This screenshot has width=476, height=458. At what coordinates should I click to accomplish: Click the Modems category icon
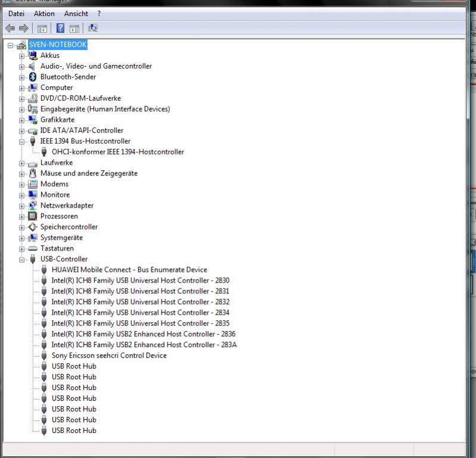pyautogui.click(x=33, y=184)
